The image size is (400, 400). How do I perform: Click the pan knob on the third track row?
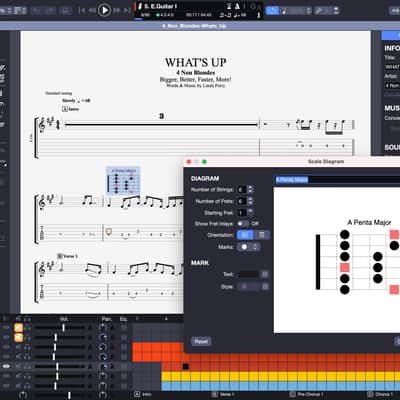click(x=103, y=347)
